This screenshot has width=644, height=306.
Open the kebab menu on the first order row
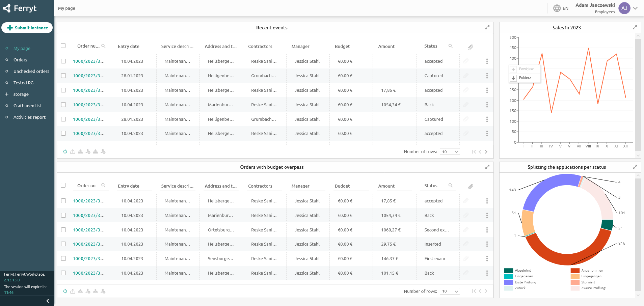(x=487, y=61)
